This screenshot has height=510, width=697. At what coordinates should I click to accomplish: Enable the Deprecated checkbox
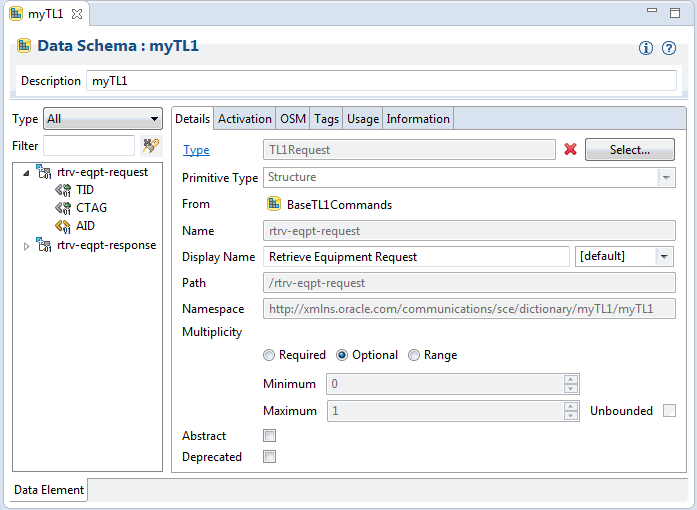[x=269, y=457]
